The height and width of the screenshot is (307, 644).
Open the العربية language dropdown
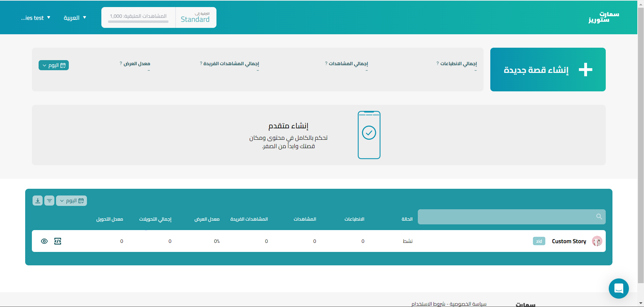click(x=75, y=18)
